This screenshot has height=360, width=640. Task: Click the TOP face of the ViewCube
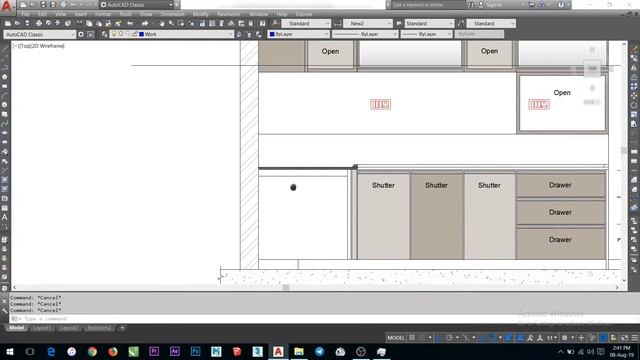click(x=592, y=69)
